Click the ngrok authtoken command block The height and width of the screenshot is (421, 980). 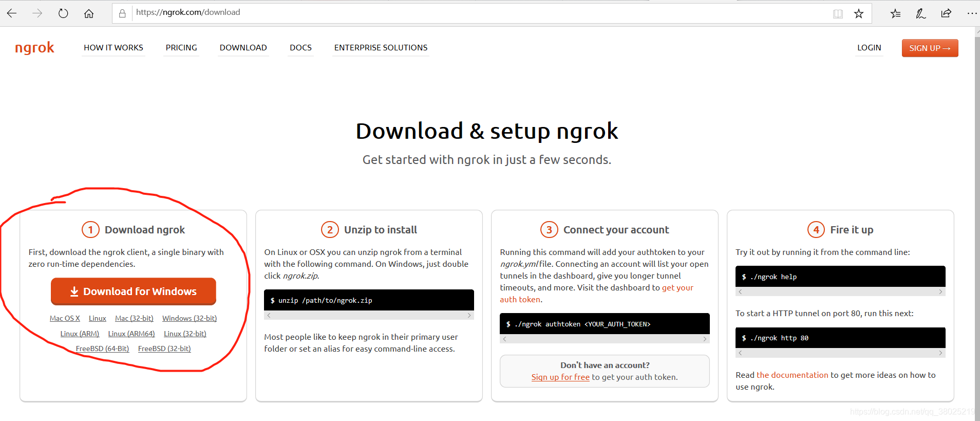pos(605,324)
